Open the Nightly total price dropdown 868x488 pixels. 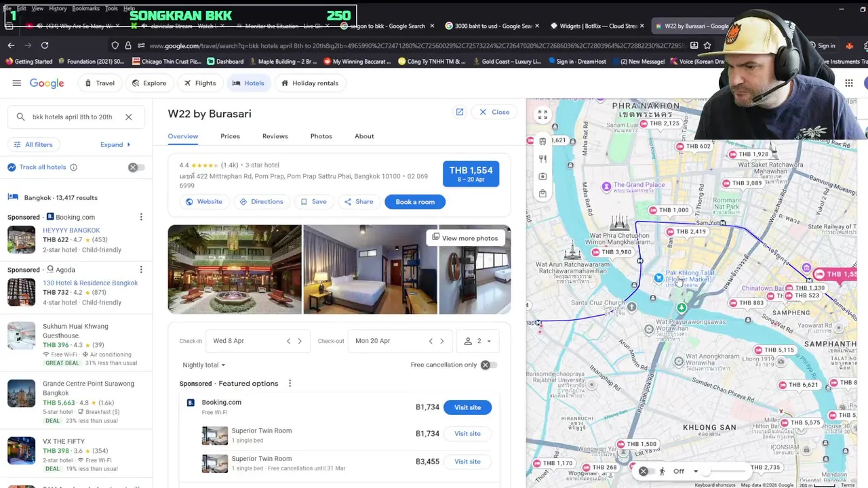point(203,365)
